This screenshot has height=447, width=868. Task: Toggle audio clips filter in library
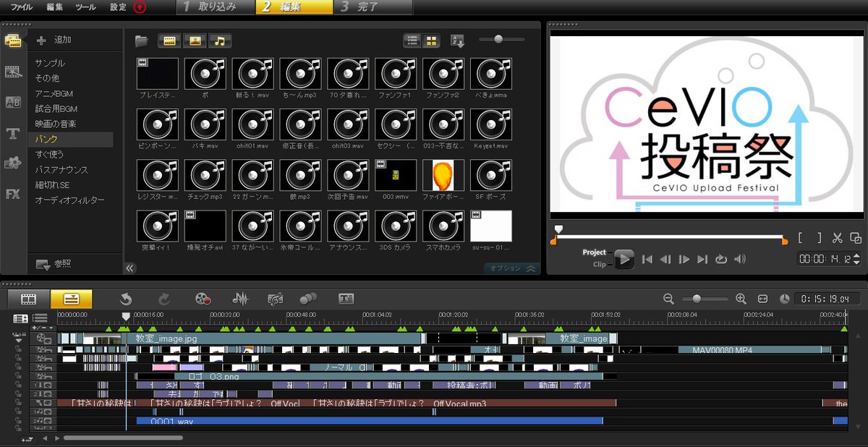pyautogui.click(x=220, y=41)
